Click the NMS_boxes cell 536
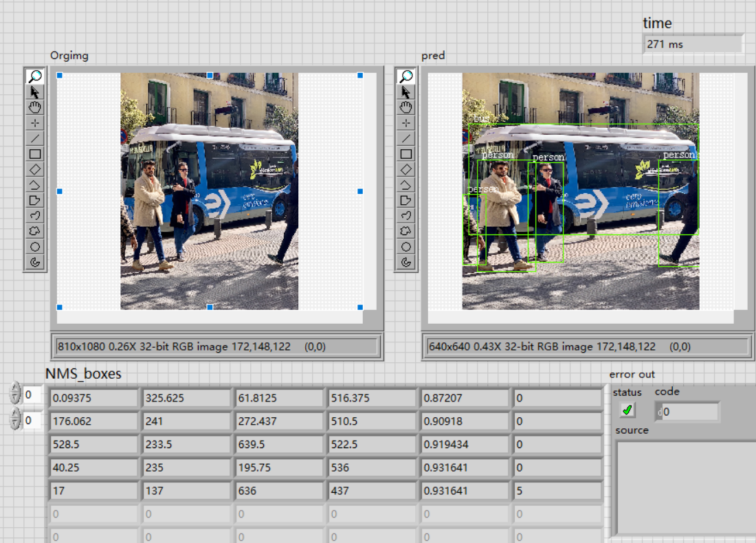 [x=372, y=468]
